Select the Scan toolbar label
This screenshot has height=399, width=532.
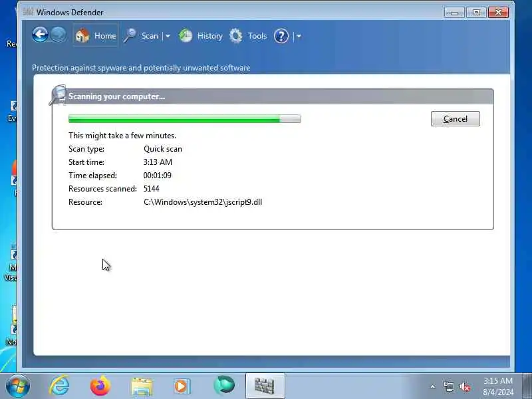point(150,36)
